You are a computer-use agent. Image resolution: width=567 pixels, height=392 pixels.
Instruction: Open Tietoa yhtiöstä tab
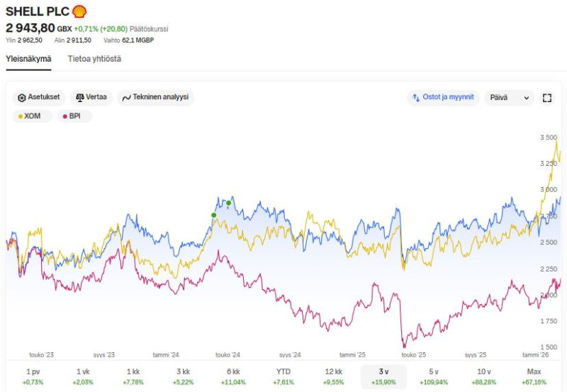point(94,59)
